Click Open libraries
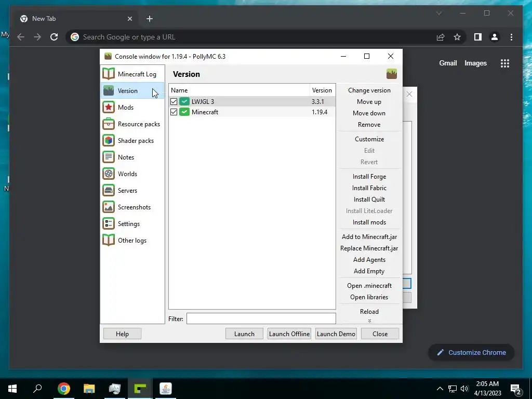The image size is (532, 399). click(369, 297)
